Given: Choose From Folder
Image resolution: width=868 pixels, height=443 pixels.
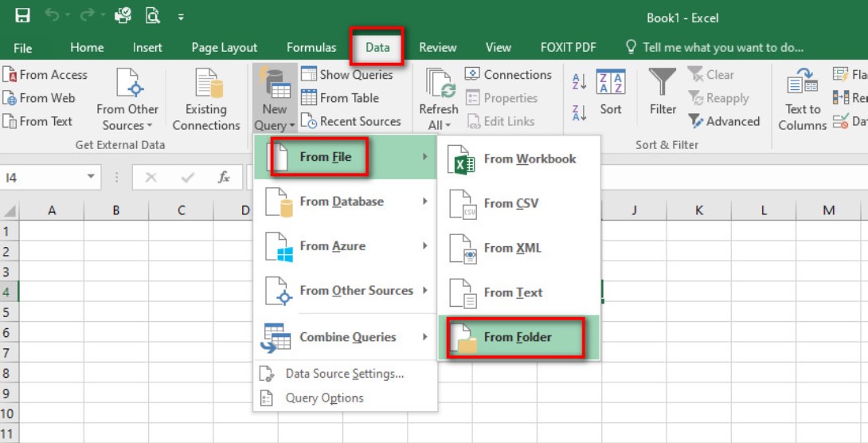Looking at the screenshot, I should (x=518, y=337).
